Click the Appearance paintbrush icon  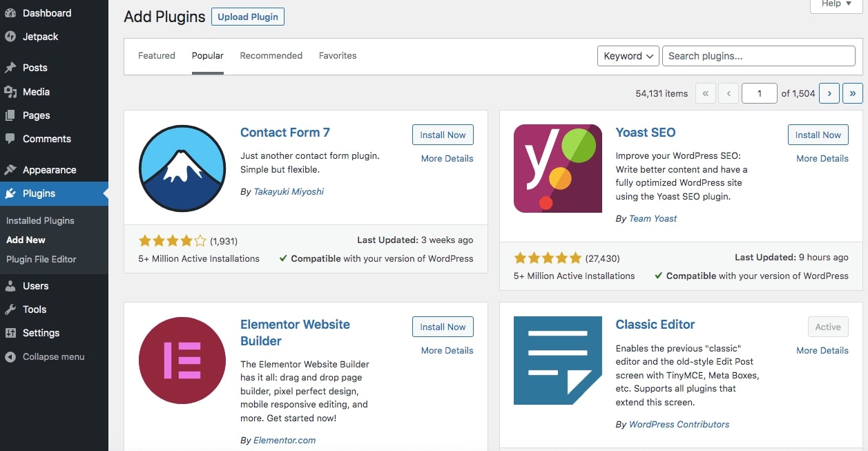tap(10, 170)
